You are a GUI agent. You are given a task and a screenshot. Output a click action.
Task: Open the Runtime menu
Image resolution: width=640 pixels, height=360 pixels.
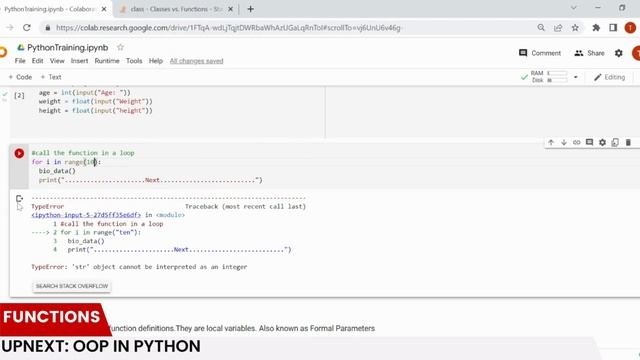(107, 61)
